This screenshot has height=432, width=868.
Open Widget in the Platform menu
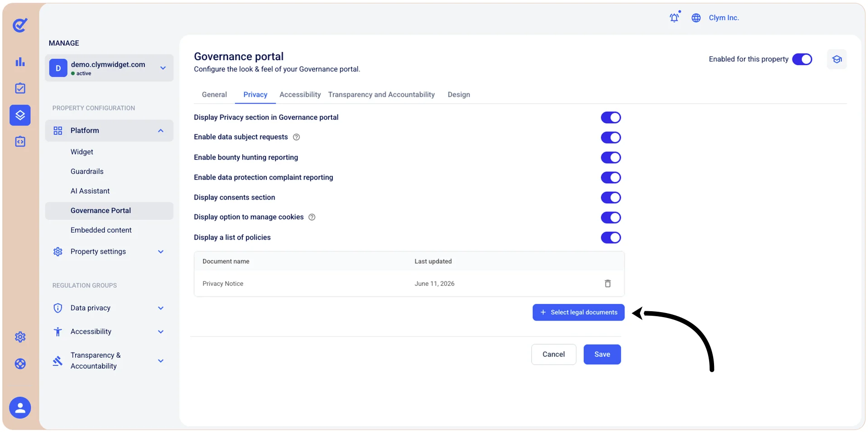click(82, 152)
